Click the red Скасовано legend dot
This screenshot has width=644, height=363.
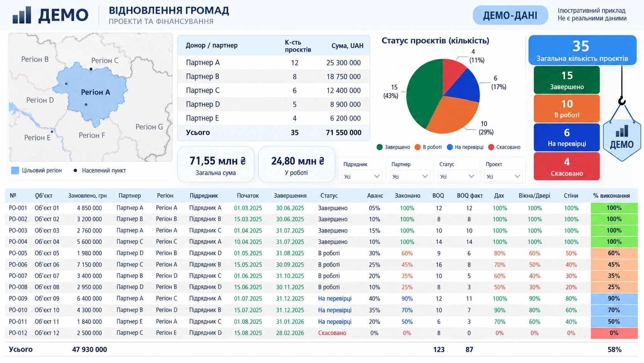tap(491, 147)
